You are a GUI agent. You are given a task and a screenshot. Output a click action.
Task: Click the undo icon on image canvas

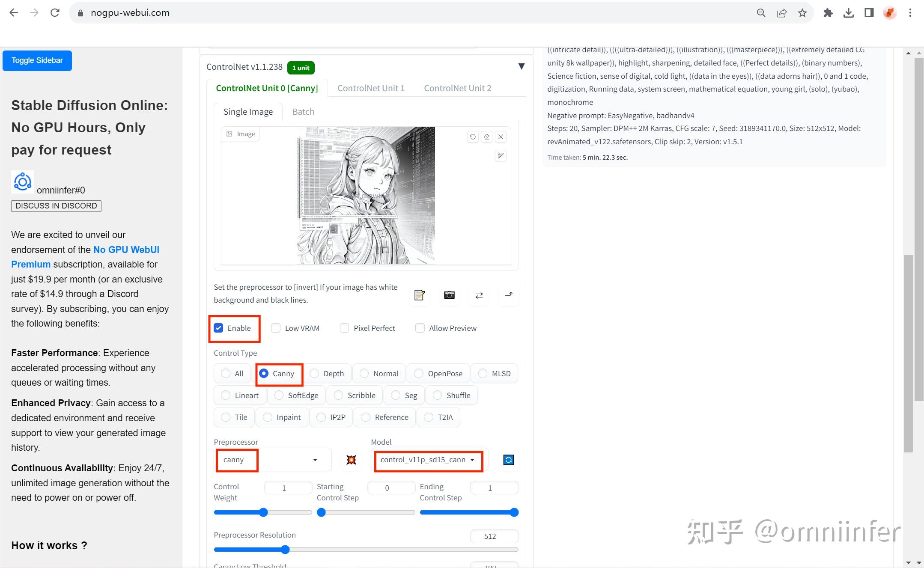tap(472, 137)
